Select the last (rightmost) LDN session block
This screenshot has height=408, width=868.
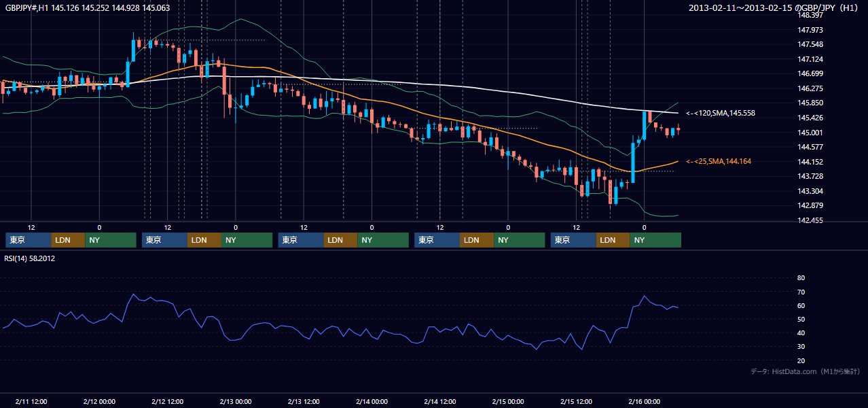614,240
